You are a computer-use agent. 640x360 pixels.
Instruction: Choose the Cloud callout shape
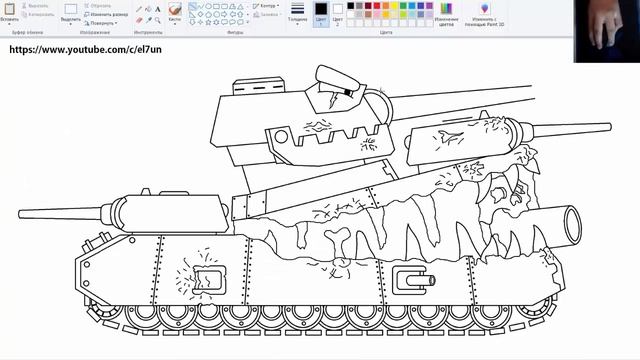[240, 22]
